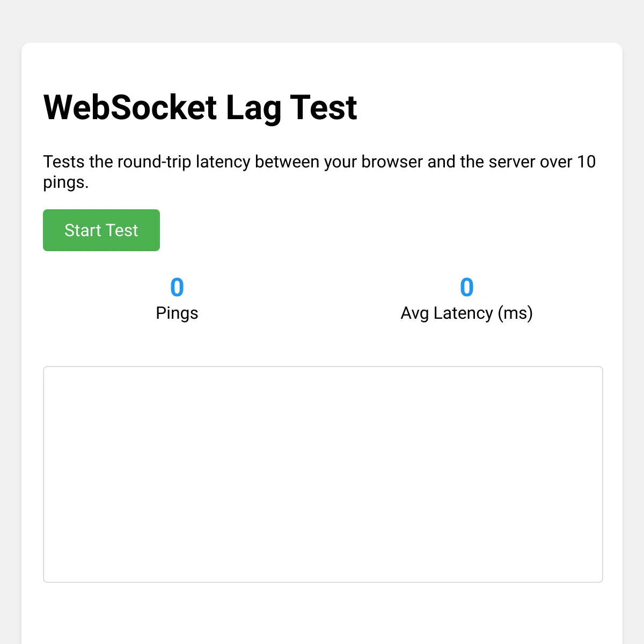The width and height of the screenshot is (644, 644).
Task: Click the gray page background above the card
Action: tap(322, 21)
